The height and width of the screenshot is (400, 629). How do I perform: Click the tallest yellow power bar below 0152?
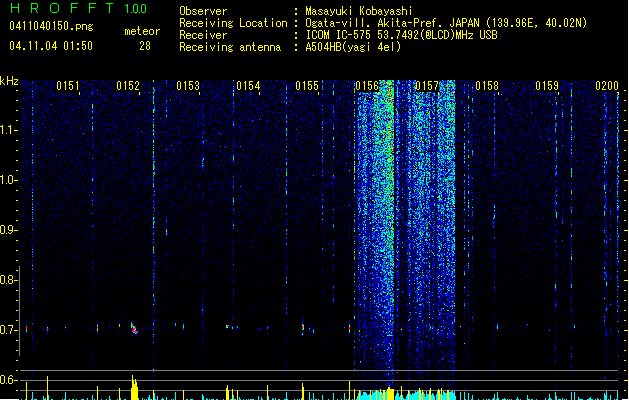[x=134, y=387]
